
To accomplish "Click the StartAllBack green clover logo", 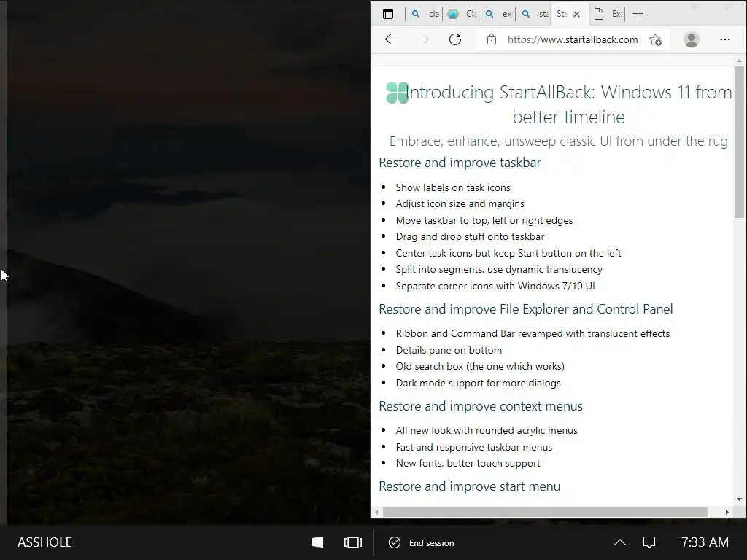I will (x=397, y=93).
